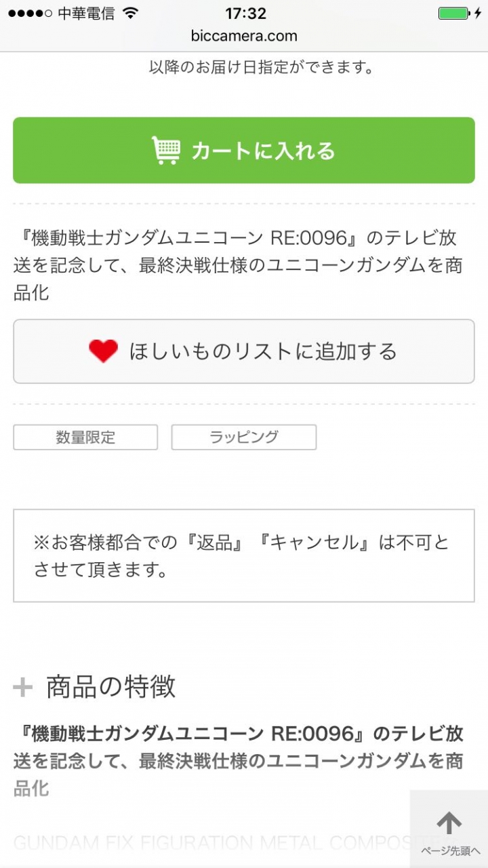Screen dimensions: 488x868
Task: Tap the shopping cart icon in green button
Action: pyautogui.click(x=166, y=150)
